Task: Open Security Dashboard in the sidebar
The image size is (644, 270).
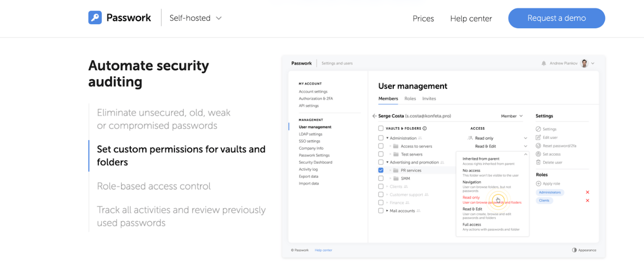Action: coord(315,162)
